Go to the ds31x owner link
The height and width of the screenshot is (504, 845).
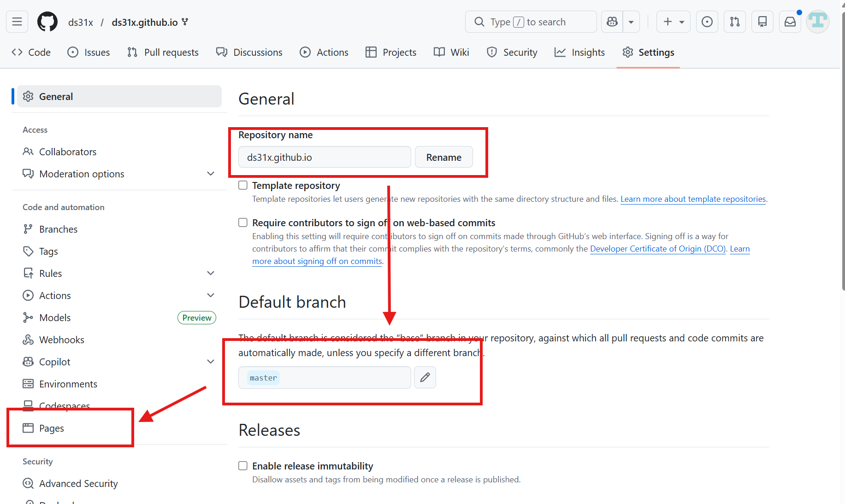tap(81, 22)
